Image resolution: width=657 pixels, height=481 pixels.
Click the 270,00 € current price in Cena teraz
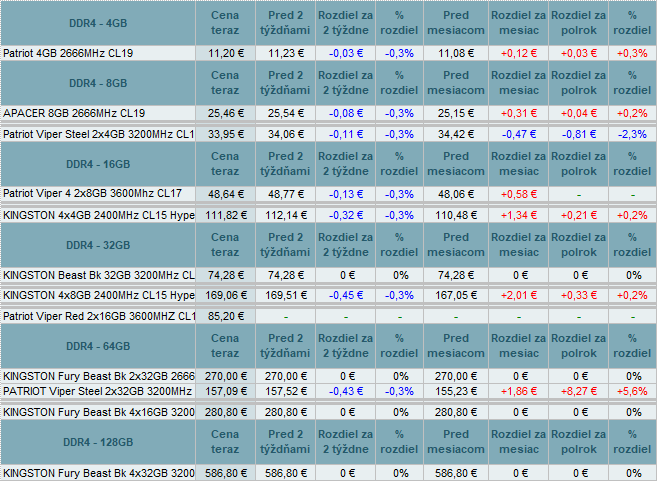[226, 376]
